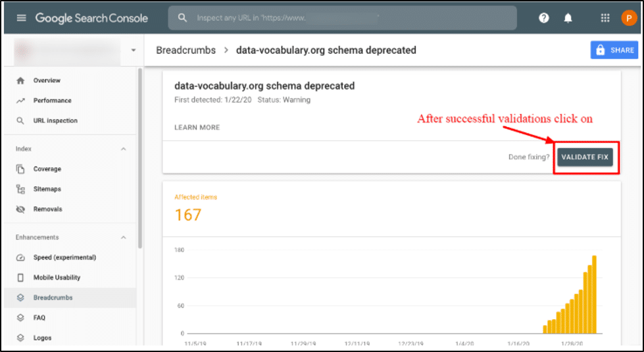Viewport: 644px width, 352px height.
Task: Click the VALIDATE FIX button
Action: tap(585, 157)
